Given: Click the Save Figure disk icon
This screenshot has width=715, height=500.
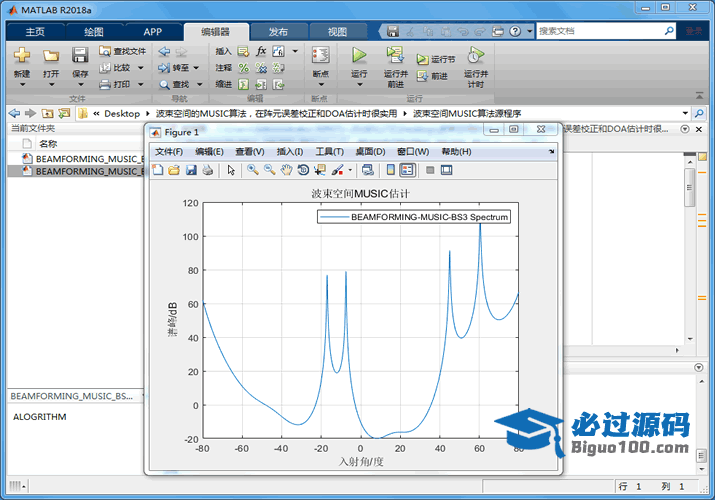Looking at the screenshot, I should point(191,170).
